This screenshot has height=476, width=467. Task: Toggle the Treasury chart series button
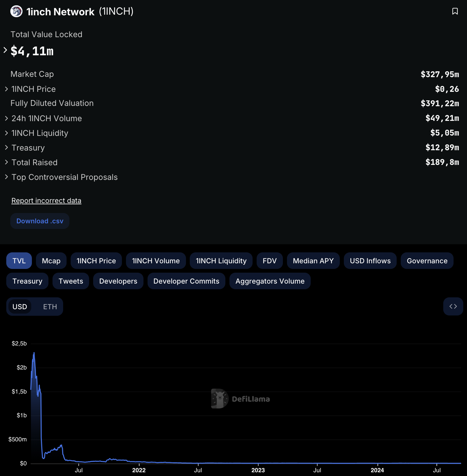tap(27, 281)
